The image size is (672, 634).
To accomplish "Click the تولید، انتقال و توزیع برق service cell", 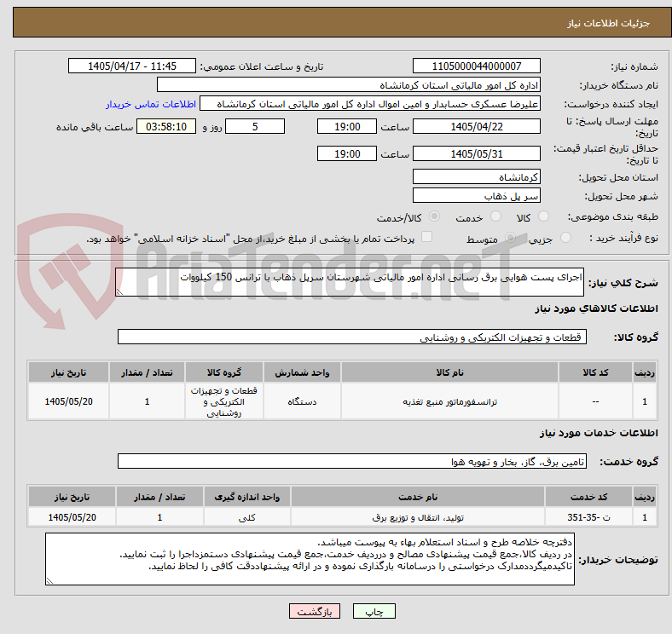I will click(418, 517).
